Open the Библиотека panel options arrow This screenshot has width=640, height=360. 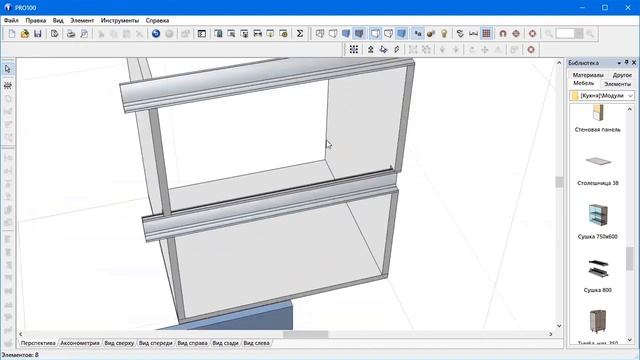[619, 63]
